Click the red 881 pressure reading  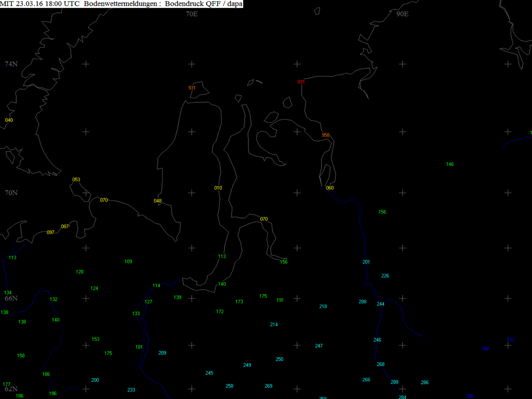pos(301,82)
